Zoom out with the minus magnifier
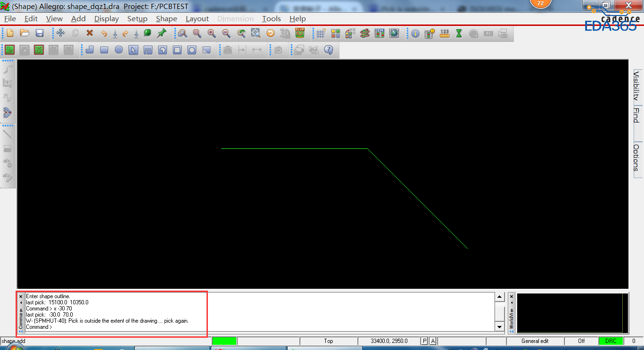Viewport: 644px width, 350px height. (x=226, y=33)
